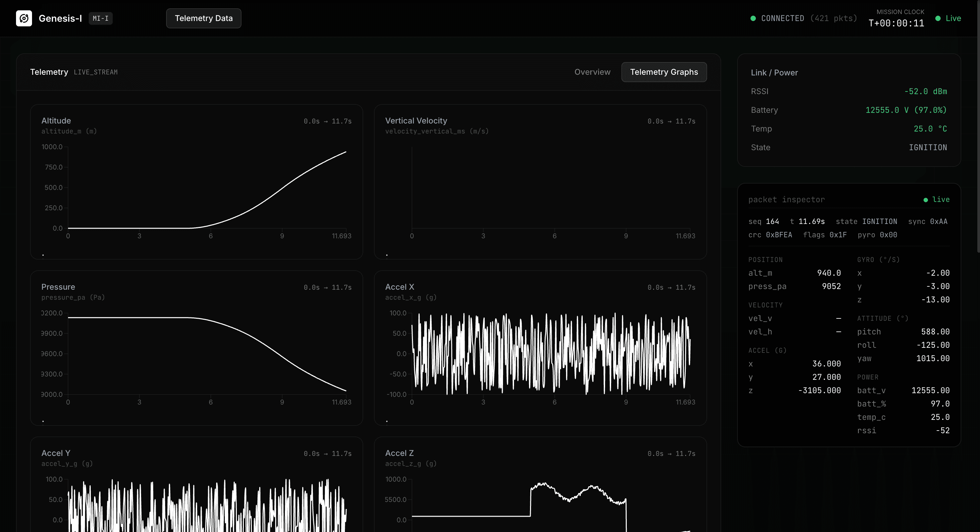Click the green Live indicator dot
The width and height of the screenshot is (980, 532).
[x=938, y=18]
